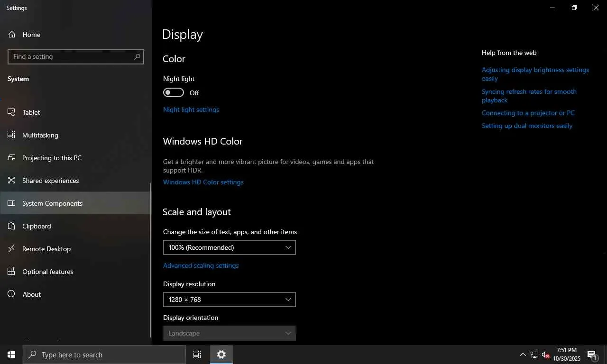Select the Multitasking icon in the sidebar
The width and height of the screenshot is (607, 364).
12,135
